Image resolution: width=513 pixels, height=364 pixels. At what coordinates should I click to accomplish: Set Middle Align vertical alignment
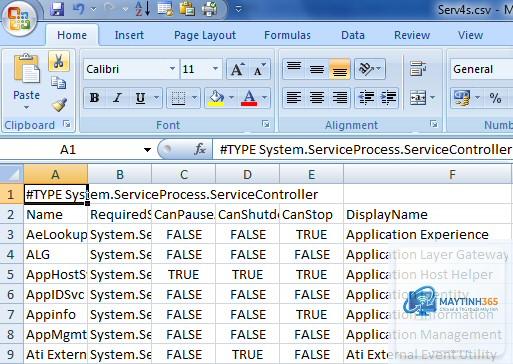point(317,69)
